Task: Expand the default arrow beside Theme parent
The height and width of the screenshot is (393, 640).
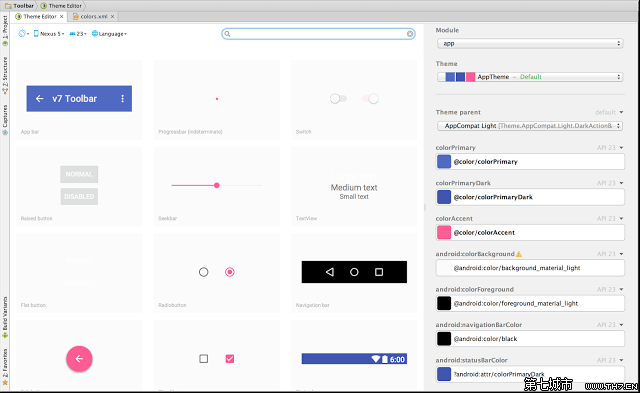Action: pos(621,112)
